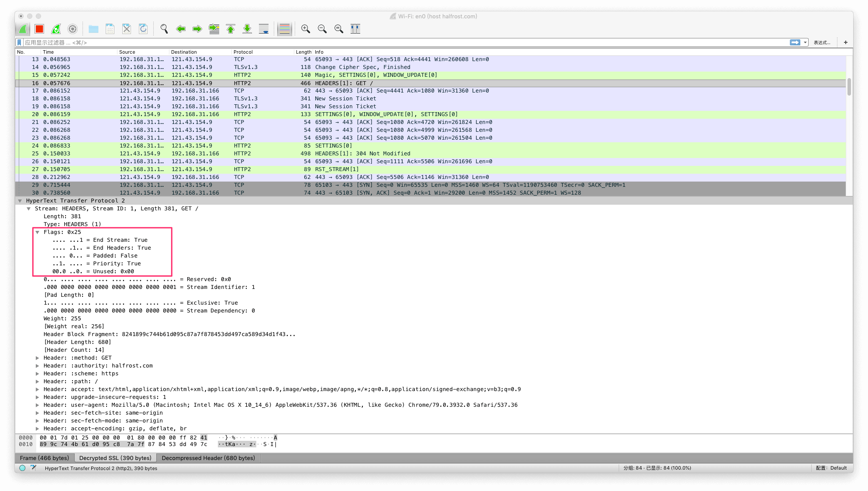
Task: Open a capture file via folder icon
Action: pos(93,29)
